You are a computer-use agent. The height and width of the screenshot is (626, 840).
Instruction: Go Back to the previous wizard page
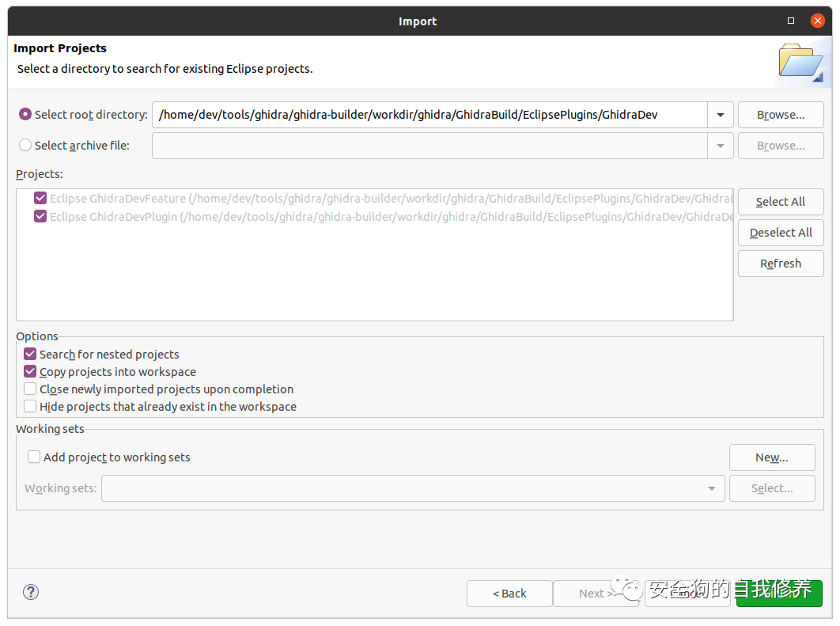(509, 594)
